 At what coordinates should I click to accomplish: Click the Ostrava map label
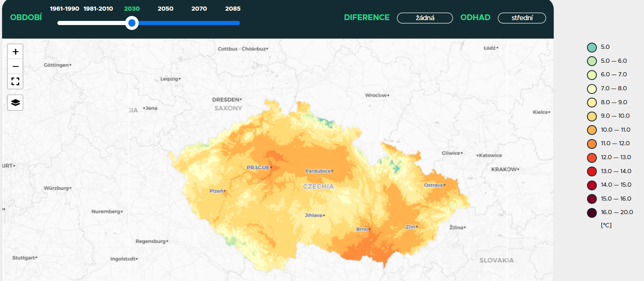[x=434, y=185]
